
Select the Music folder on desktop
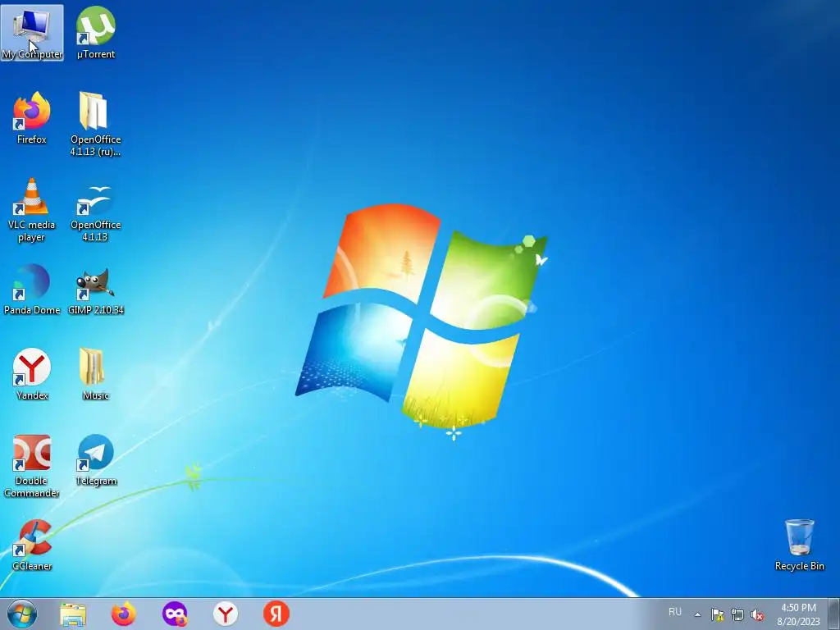click(x=95, y=374)
